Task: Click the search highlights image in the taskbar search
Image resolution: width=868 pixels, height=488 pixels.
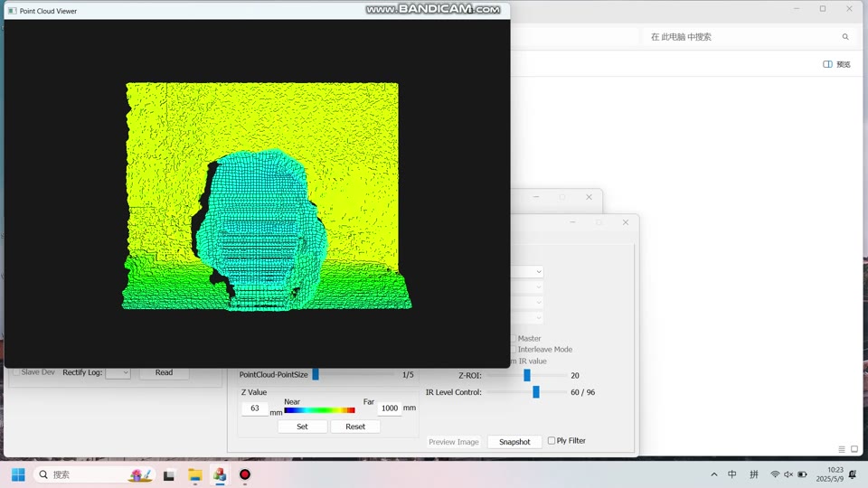Action: click(141, 474)
